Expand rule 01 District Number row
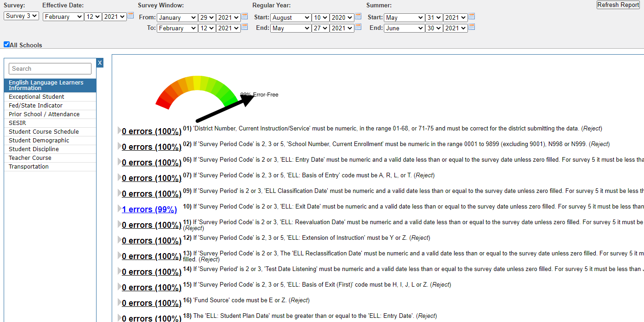The height and width of the screenshot is (322, 644). point(120,131)
